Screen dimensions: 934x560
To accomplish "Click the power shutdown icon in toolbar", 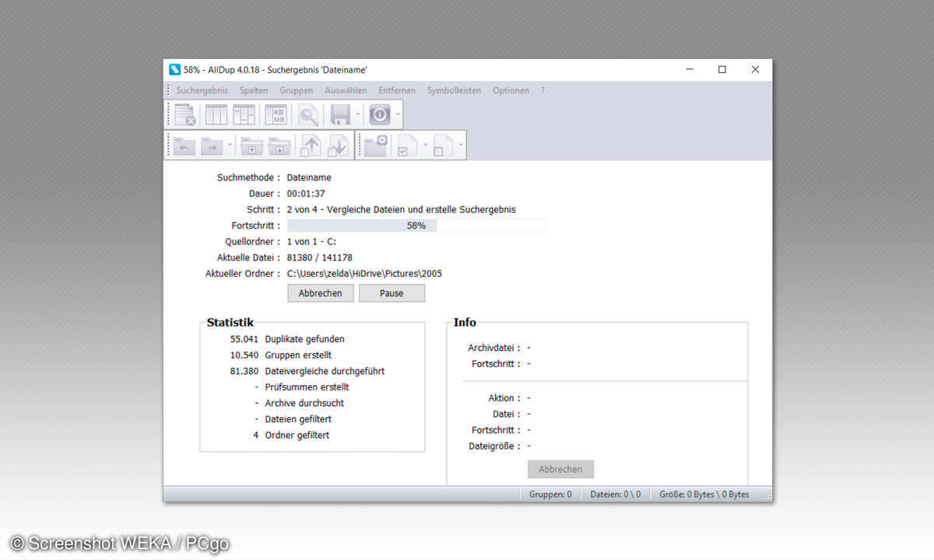I will (x=380, y=115).
